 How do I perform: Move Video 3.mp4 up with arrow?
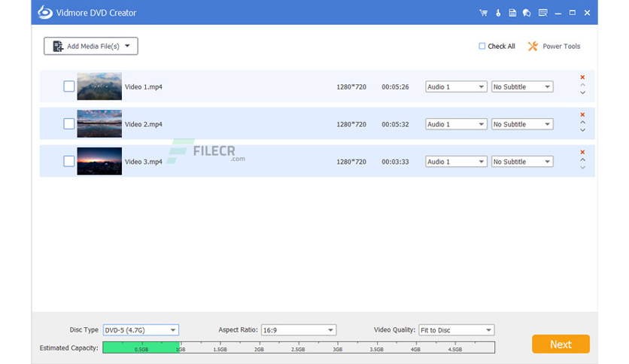pyautogui.click(x=583, y=159)
